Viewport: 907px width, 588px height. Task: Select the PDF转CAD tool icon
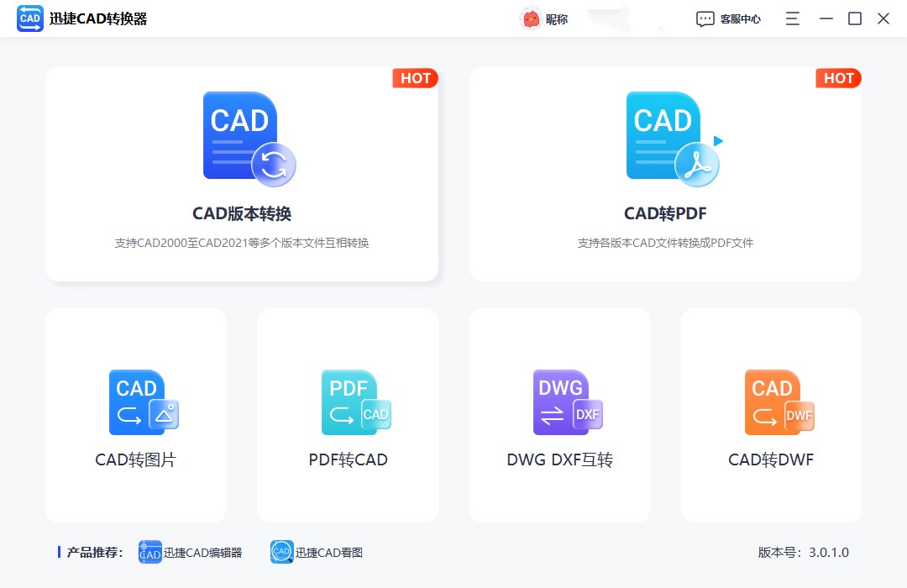pyautogui.click(x=355, y=402)
